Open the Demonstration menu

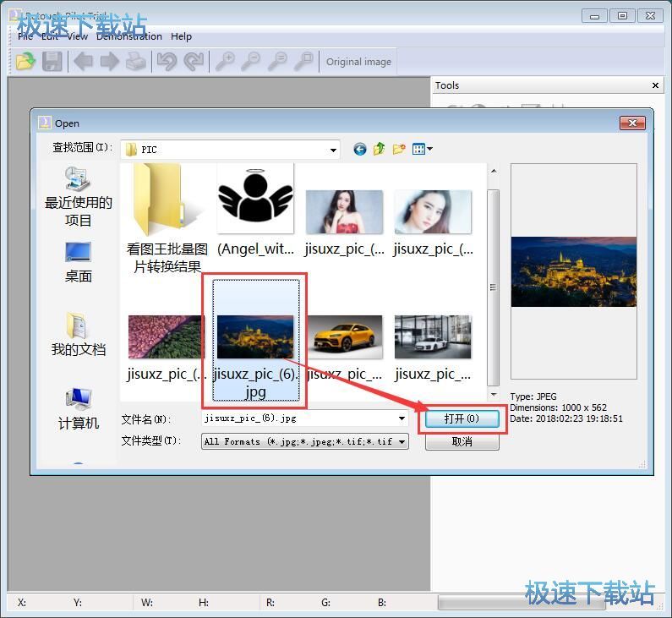point(129,36)
